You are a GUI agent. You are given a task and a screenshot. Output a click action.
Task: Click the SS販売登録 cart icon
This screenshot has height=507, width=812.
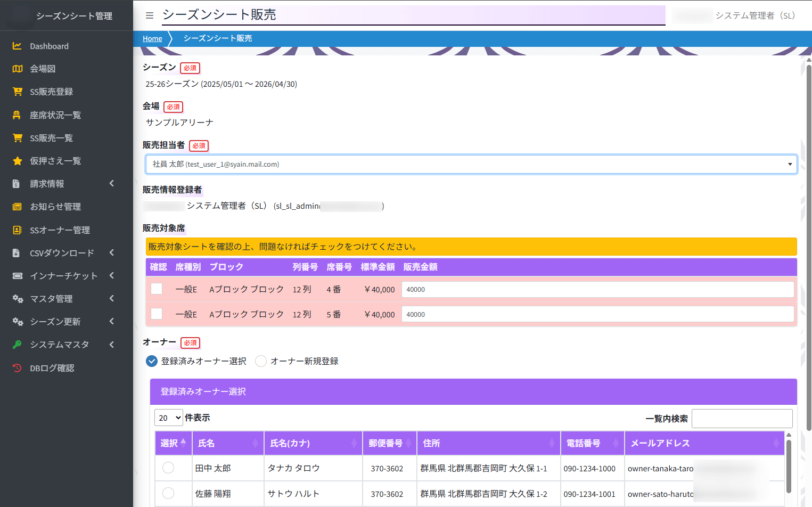click(x=17, y=92)
